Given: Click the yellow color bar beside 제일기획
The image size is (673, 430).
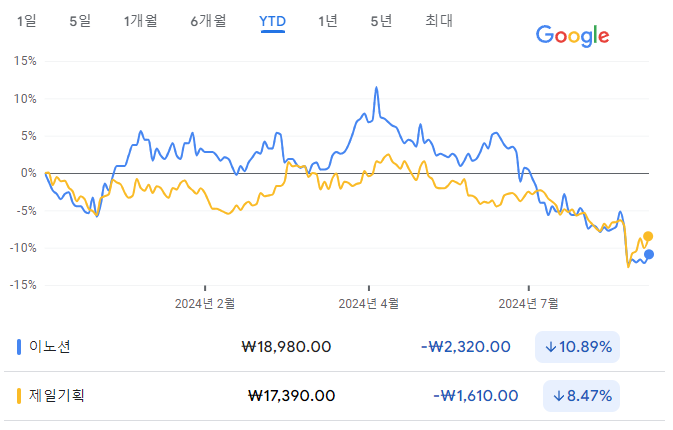Looking at the screenshot, I should 19,396.
